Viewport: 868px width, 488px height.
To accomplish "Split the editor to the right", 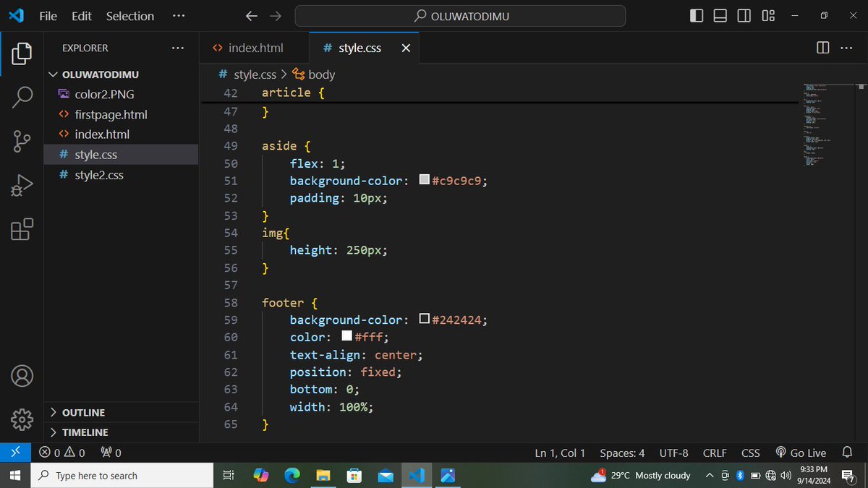I will click(x=822, y=48).
